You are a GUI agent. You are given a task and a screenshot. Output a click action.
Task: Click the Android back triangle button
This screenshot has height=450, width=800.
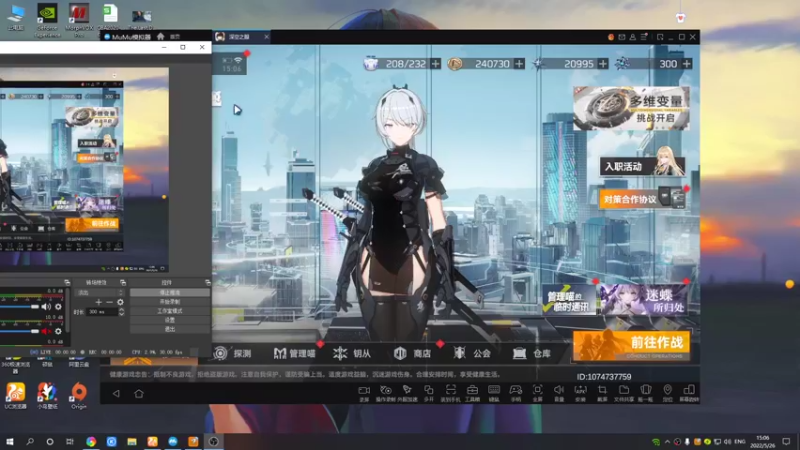pyautogui.click(x=116, y=393)
